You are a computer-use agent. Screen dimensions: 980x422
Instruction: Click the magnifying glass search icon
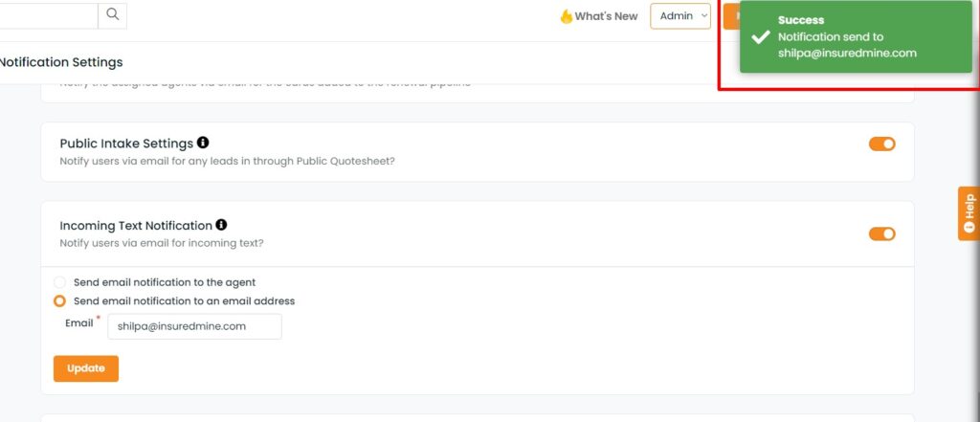113,14
